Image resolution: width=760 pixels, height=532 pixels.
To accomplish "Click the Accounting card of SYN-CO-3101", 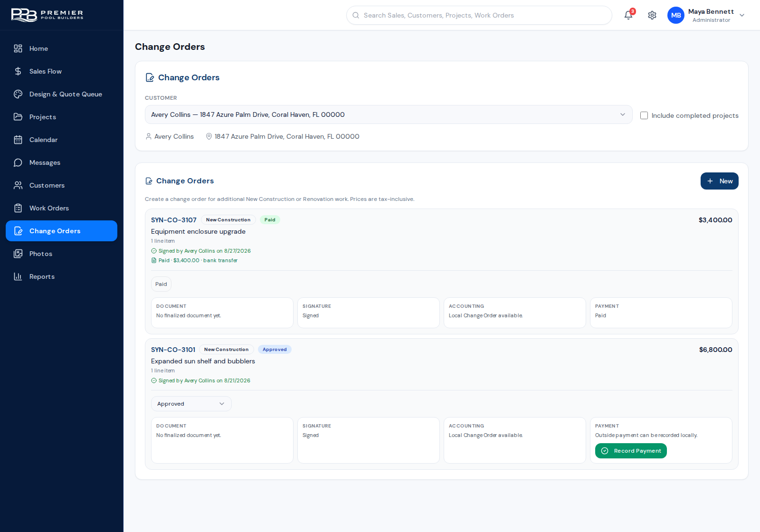I will click(x=515, y=440).
